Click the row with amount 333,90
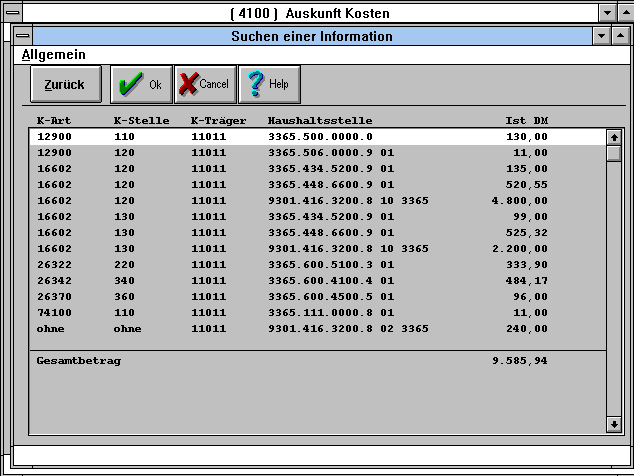This screenshot has width=634, height=476. point(300,265)
